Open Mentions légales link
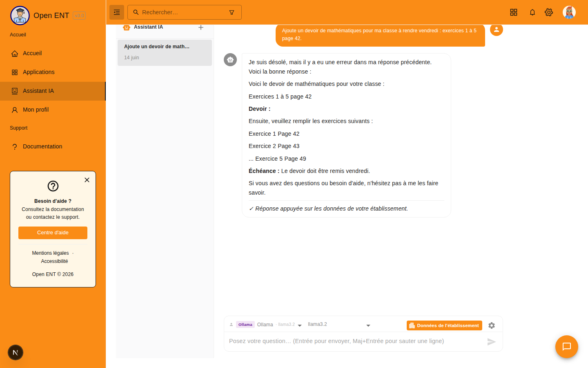588x368 pixels. (x=51, y=253)
